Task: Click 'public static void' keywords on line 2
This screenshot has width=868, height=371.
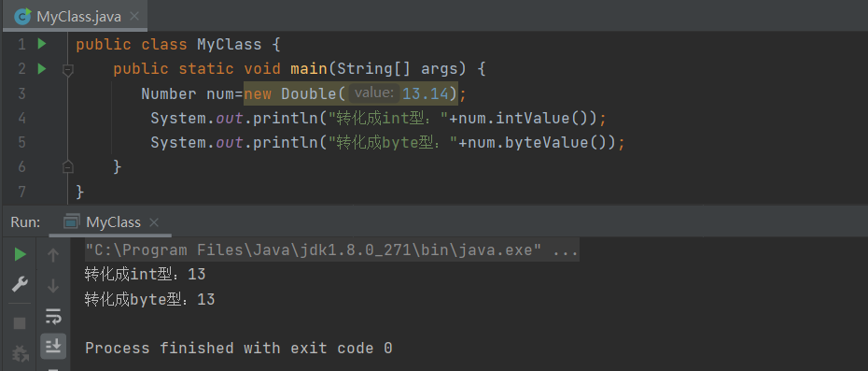Action: click(197, 69)
